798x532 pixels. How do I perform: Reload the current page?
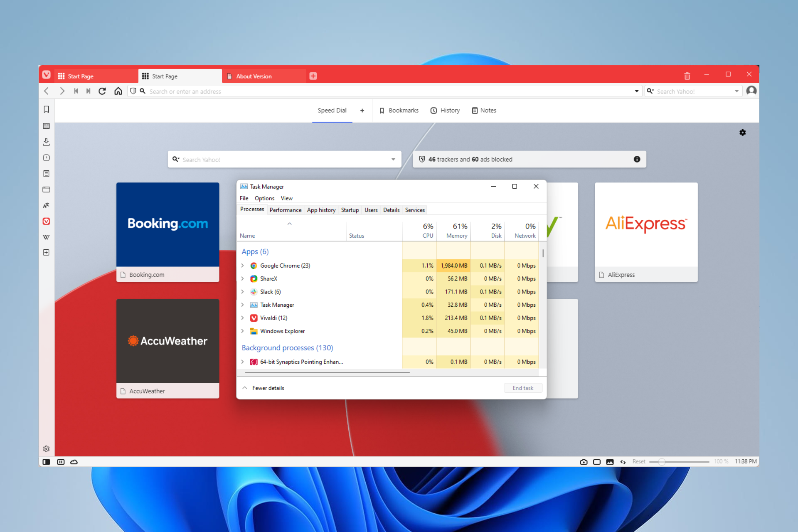[102, 91]
